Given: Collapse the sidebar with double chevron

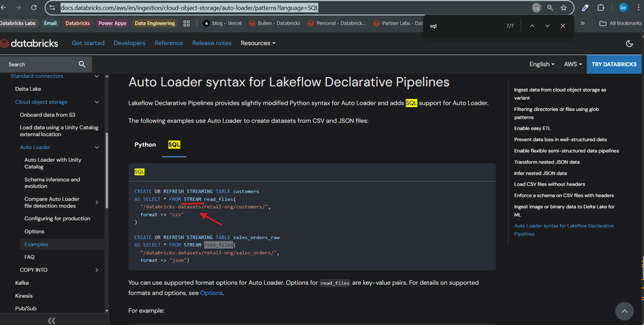Looking at the screenshot, I should [52, 320].
